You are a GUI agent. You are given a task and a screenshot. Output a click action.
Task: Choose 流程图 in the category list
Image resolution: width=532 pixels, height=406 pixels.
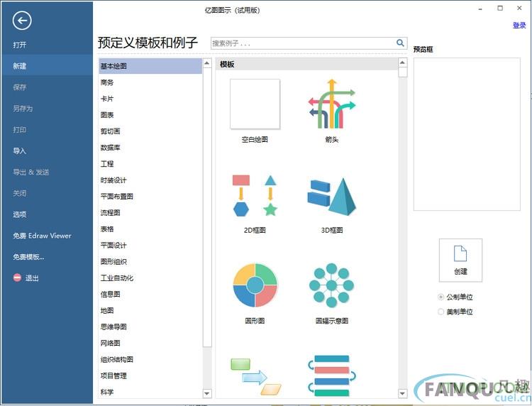coord(111,213)
